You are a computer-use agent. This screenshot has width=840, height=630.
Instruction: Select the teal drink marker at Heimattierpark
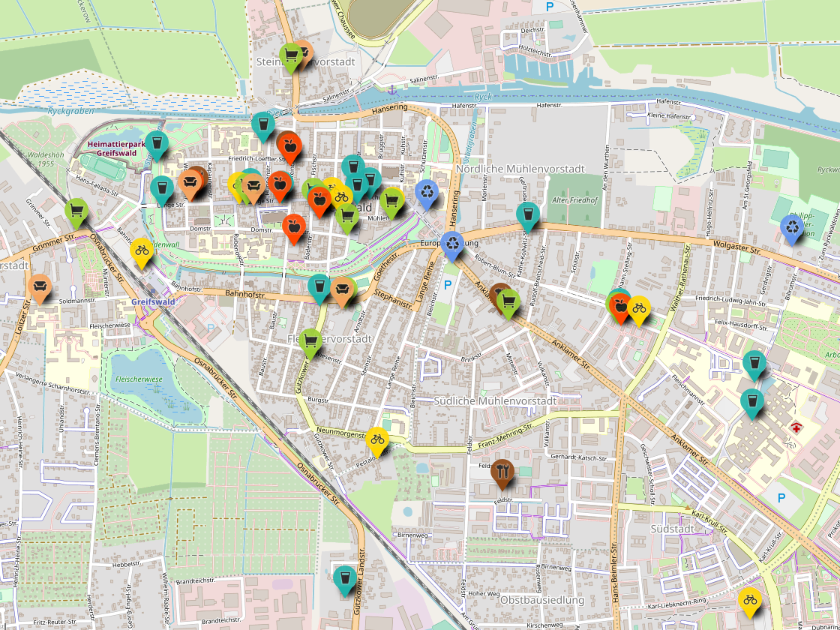156,143
